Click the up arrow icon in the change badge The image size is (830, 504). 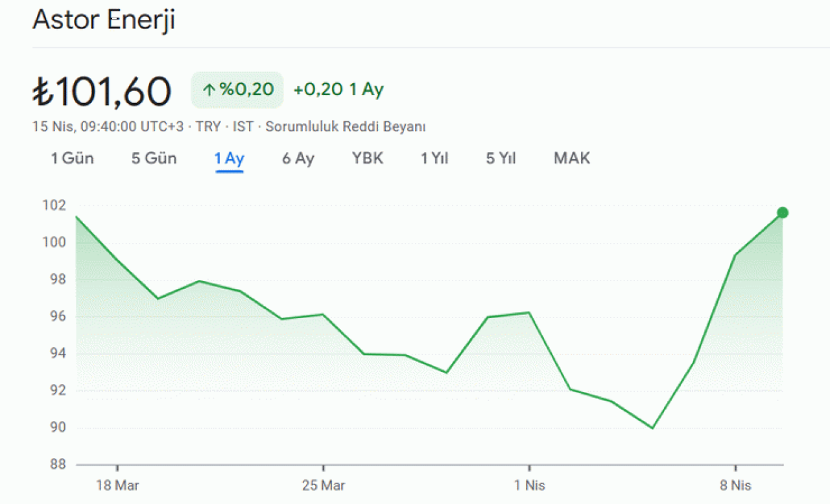[209, 90]
